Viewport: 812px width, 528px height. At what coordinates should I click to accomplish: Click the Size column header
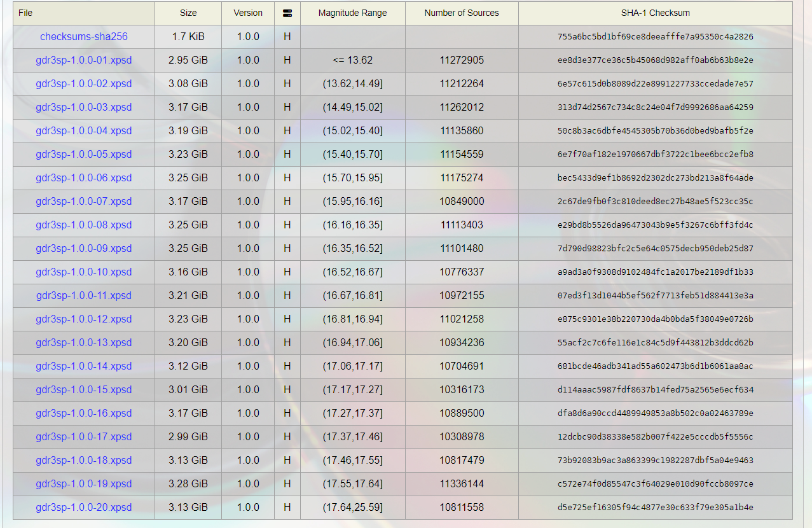(x=188, y=13)
